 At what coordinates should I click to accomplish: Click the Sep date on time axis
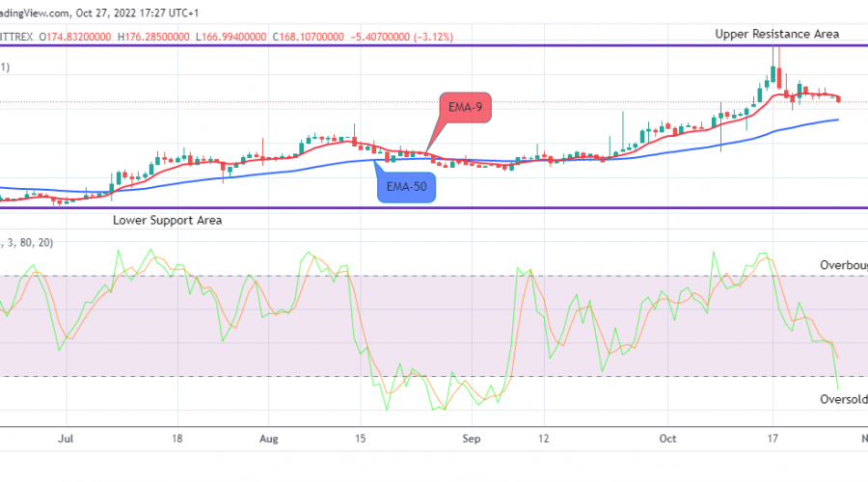coord(471,437)
